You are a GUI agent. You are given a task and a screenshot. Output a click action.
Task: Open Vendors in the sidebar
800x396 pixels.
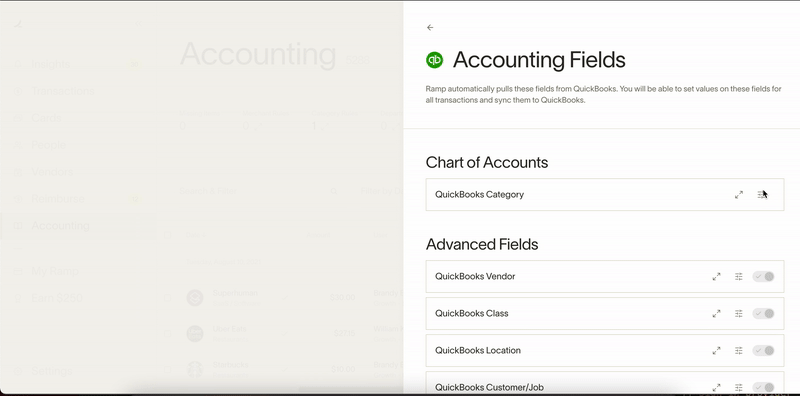pyautogui.click(x=52, y=172)
